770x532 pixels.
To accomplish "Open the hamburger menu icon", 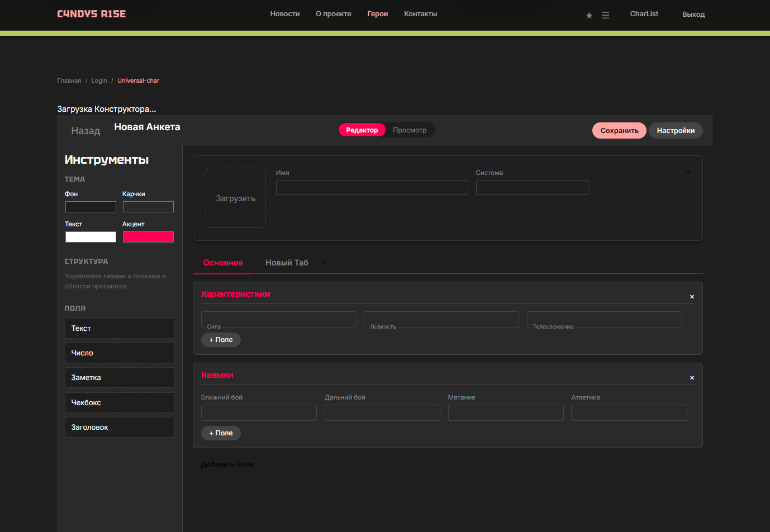I will click(x=605, y=15).
